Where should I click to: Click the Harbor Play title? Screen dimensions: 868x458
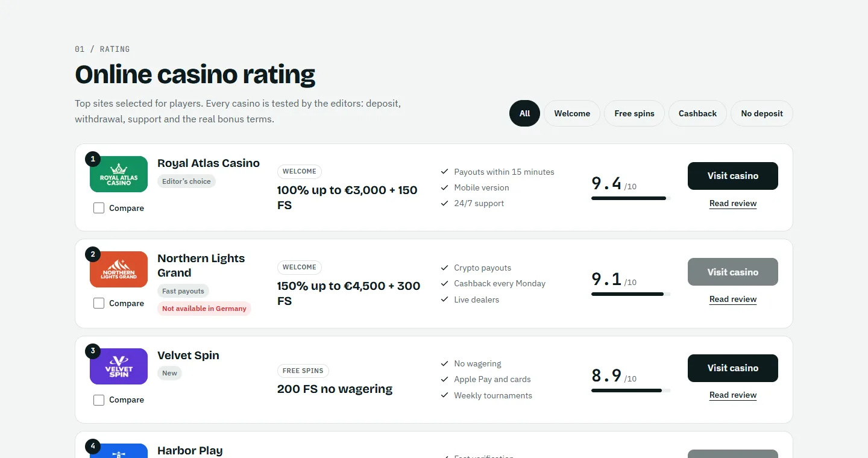click(x=190, y=451)
